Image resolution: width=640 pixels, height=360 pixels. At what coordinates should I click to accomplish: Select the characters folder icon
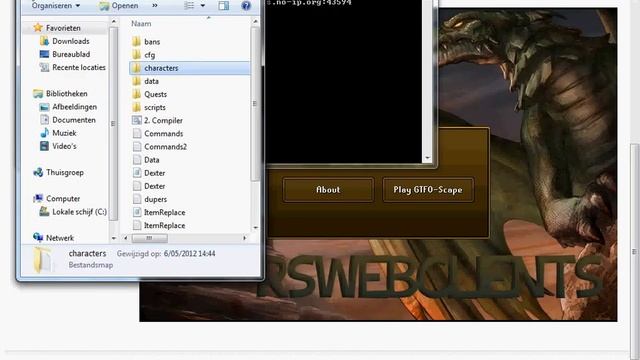pyautogui.click(x=137, y=68)
